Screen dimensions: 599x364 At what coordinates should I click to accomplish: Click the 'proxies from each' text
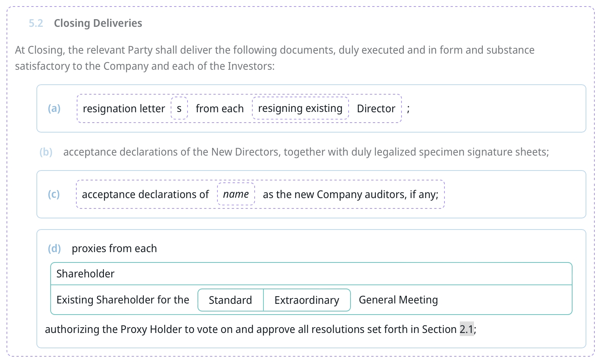click(x=114, y=249)
